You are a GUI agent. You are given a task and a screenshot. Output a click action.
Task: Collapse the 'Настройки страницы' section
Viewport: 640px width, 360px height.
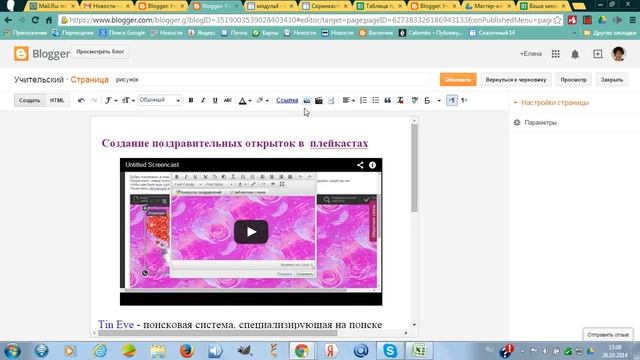coord(551,102)
